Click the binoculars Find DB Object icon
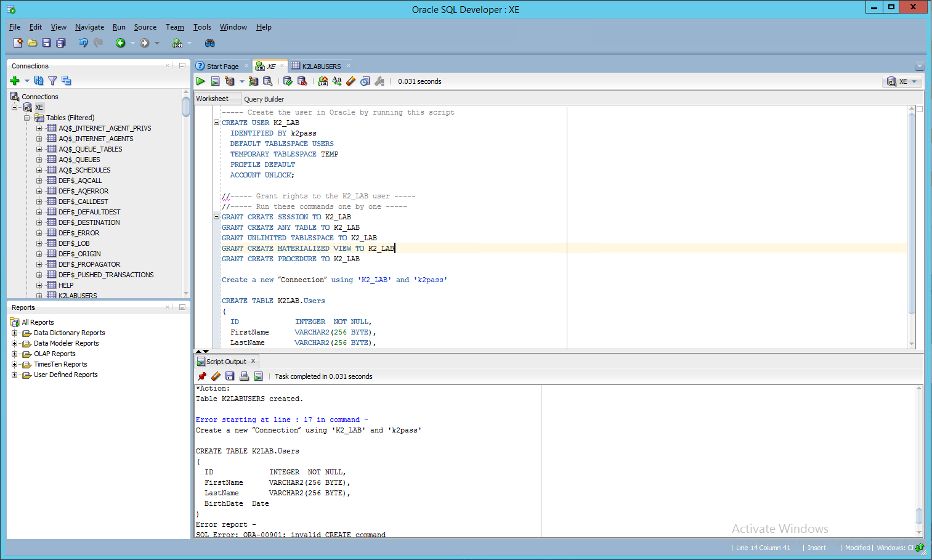The width and height of the screenshot is (932, 560). [x=210, y=43]
